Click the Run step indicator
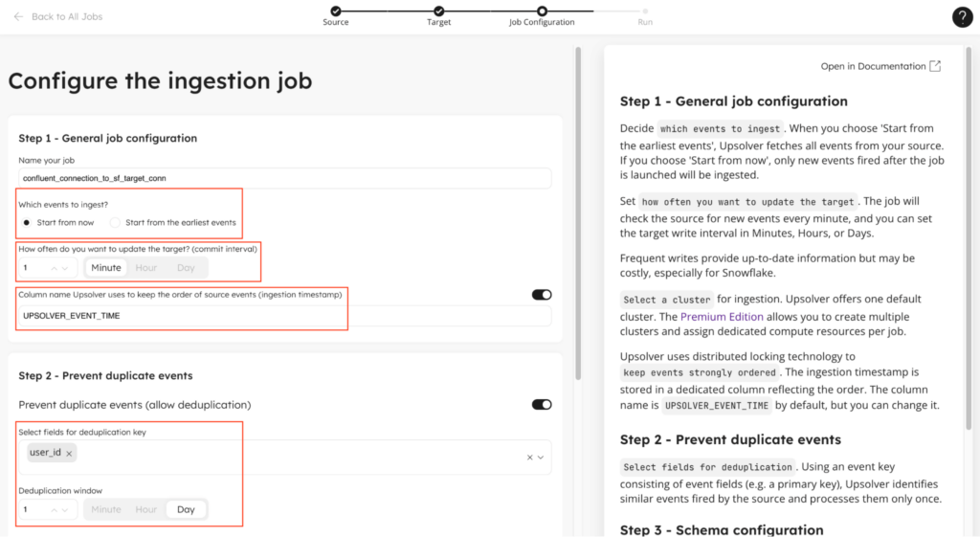The height and width of the screenshot is (537, 980). [x=645, y=11]
